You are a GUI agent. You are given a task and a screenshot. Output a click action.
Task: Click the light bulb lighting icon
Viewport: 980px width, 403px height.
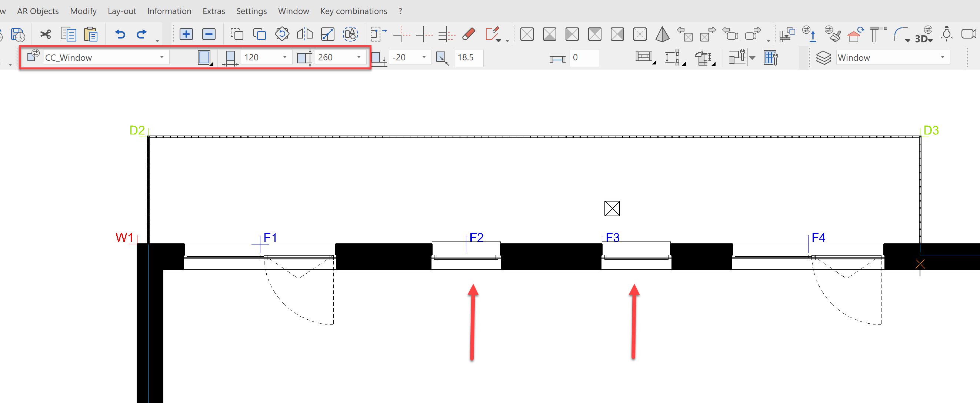pos(947,34)
